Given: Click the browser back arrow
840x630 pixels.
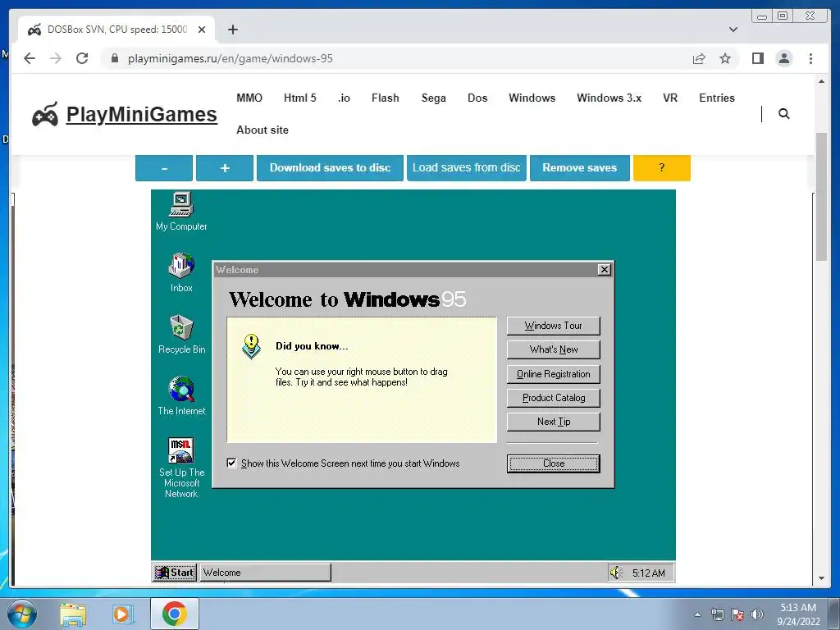Looking at the screenshot, I should coord(30,58).
